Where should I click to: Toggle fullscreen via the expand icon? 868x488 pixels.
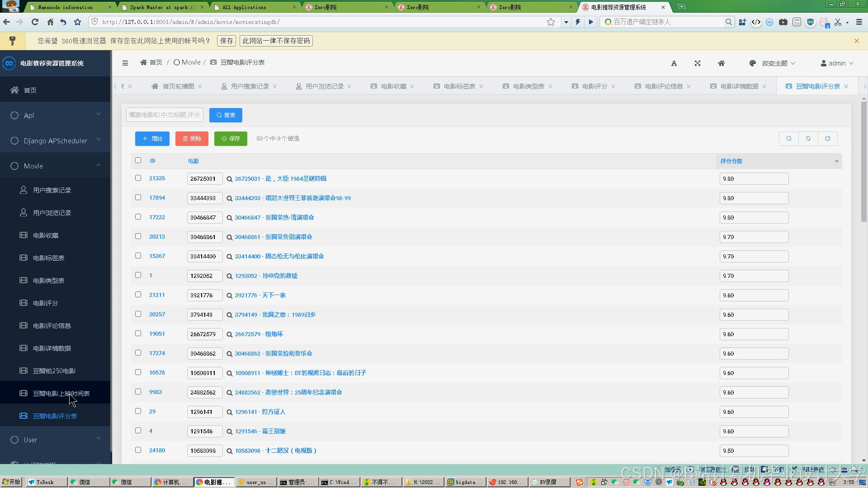698,63
